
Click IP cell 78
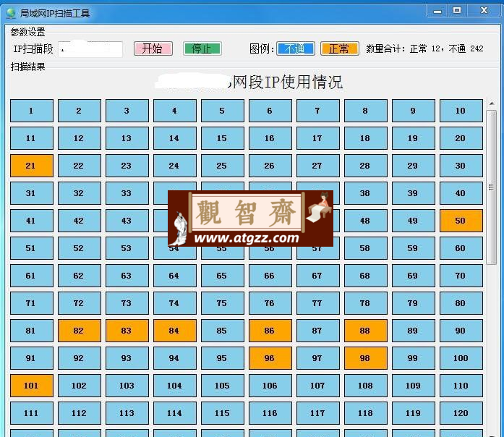pyautogui.click(x=366, y=303)
